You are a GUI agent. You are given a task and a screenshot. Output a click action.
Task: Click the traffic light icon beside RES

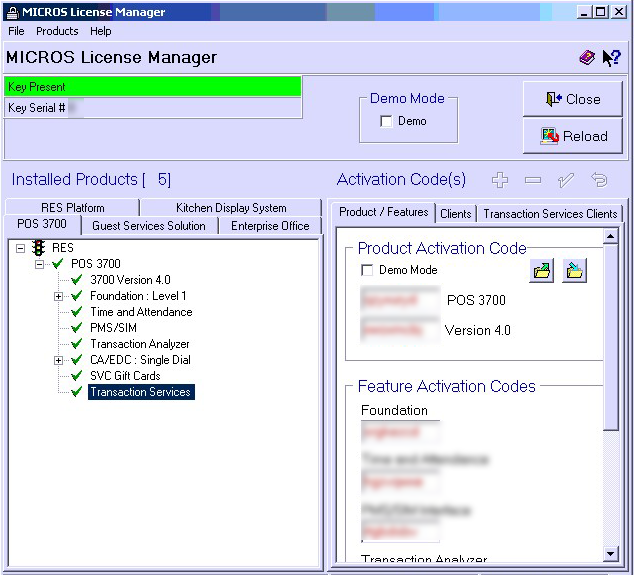tap(39, 247)
